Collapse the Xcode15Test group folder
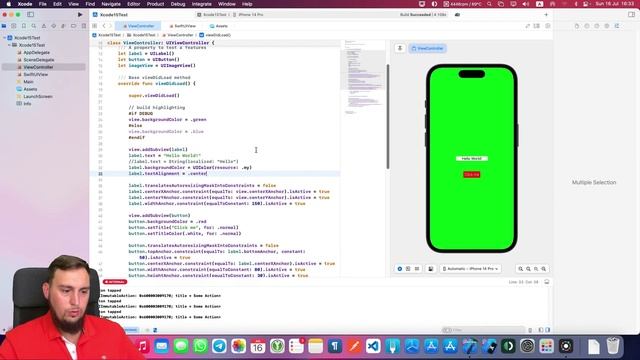This screenshot has height=360, width=640. (9, 45)
